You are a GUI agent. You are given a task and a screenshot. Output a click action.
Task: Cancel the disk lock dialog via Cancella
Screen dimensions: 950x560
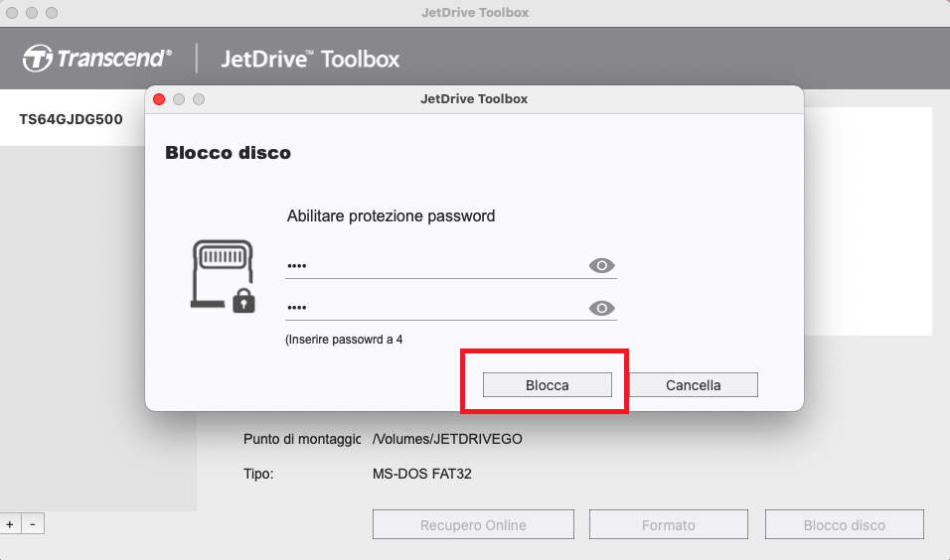693,385
